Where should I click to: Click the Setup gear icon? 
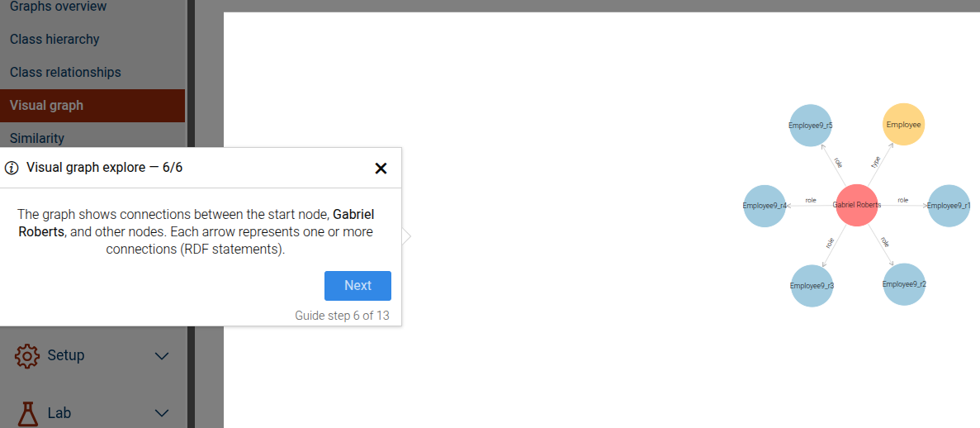(27, 355)
